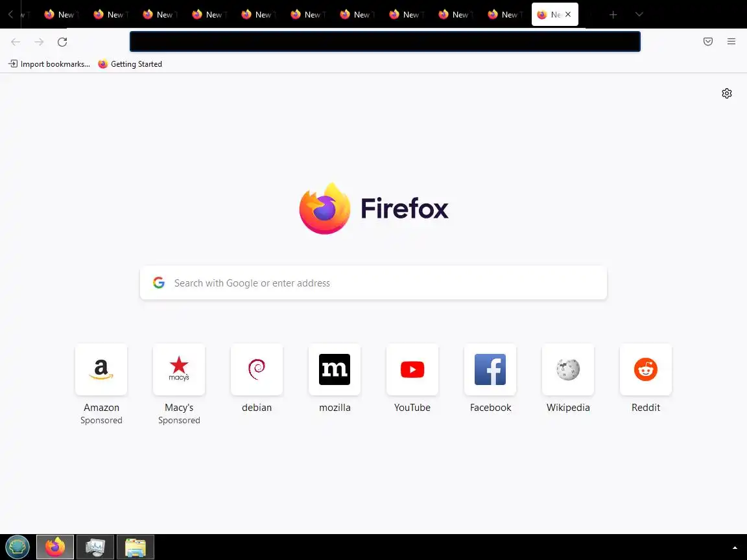This screenshot has width=747, height=560.
Task: Expand the List all tabs chevron
Action: pyautogui.click(x=639, y=14)
